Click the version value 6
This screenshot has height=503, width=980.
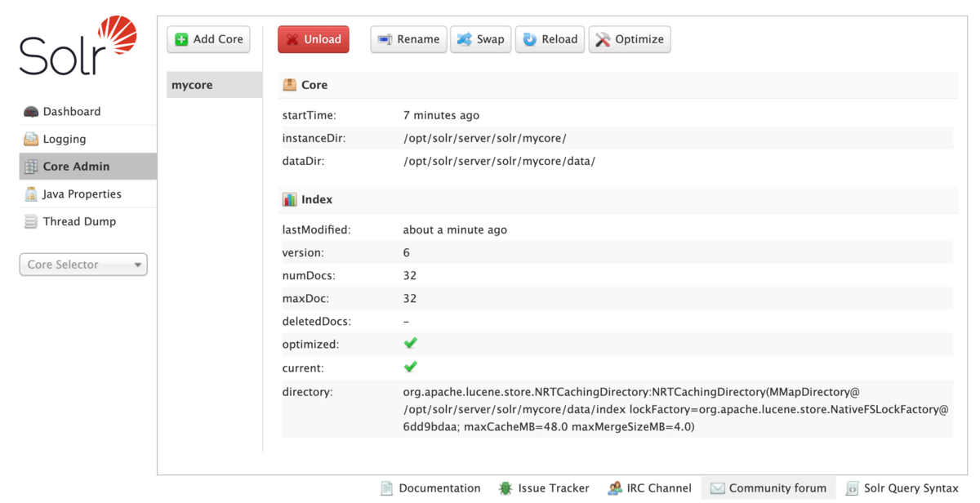click(x=407, y=252)
